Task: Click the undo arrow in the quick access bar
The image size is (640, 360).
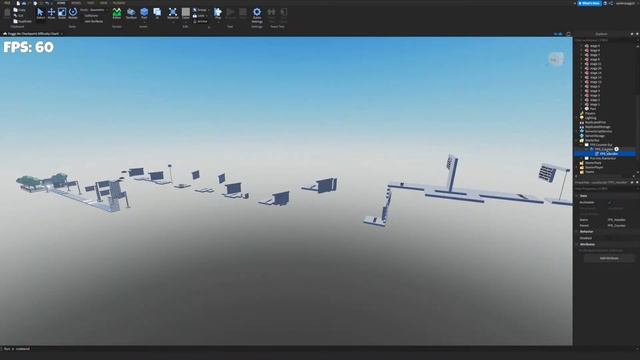Action: 47,3
